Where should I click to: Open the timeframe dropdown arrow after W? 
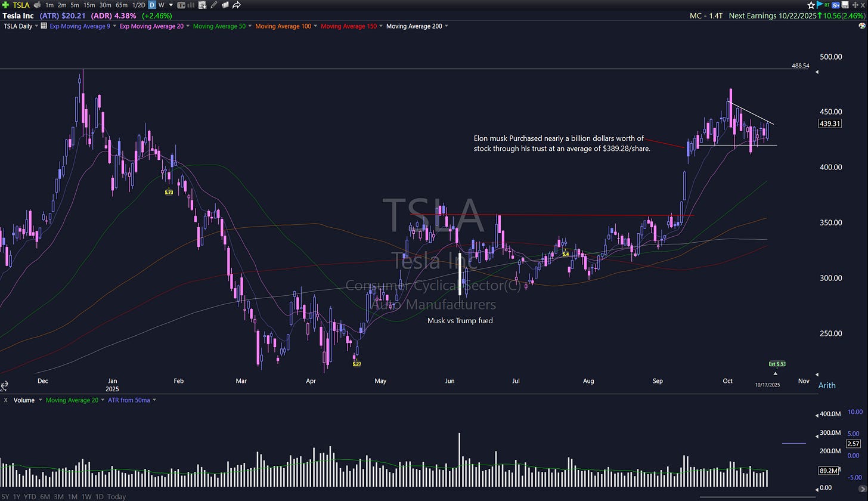pyautogui.click(x=170, y=5)
